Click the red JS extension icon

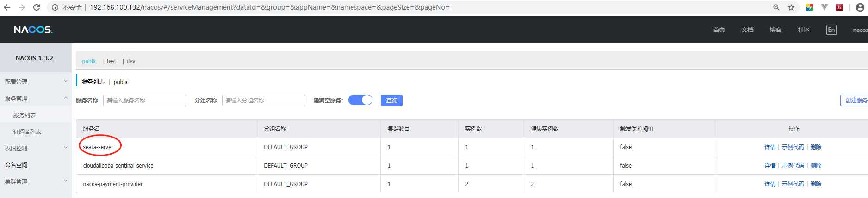[x=839, y=7]
